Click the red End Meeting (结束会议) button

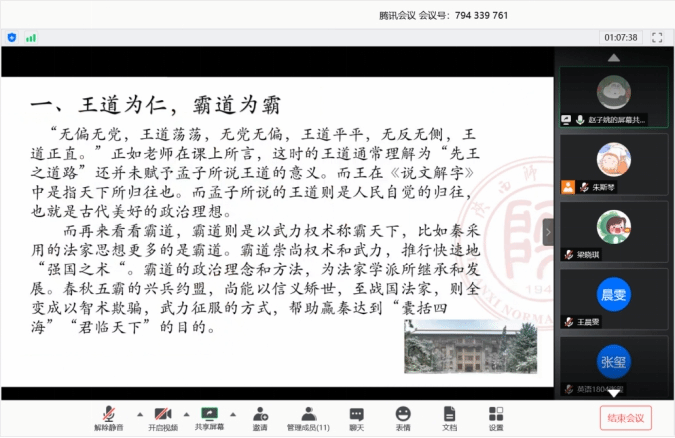pyautogui.click(x=626, y=417)
